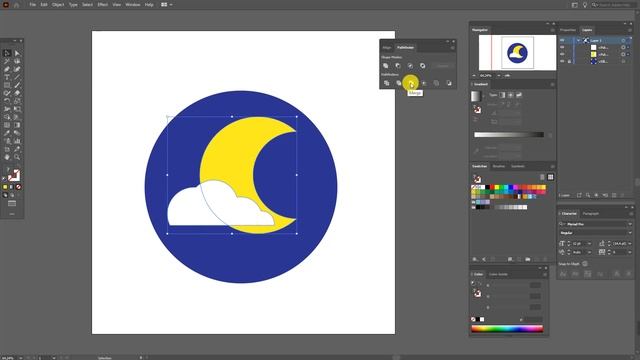
Task: Select the Hand tool
Action: (7, 157)
